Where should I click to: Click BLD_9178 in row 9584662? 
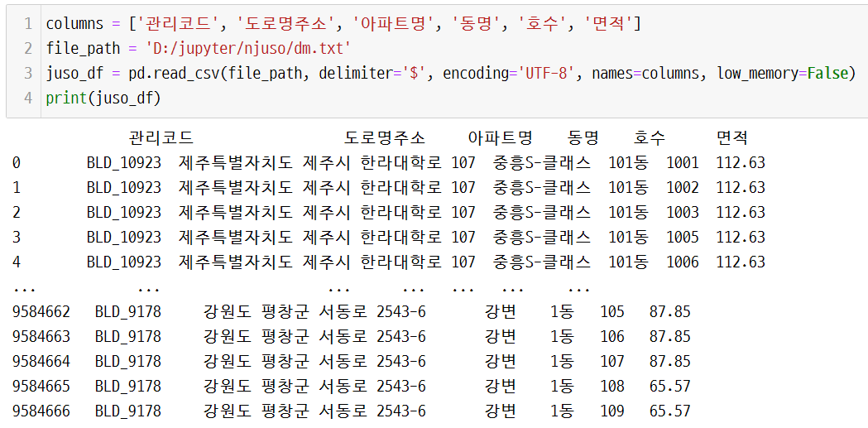pyautogui.click(x=128, y=312)
